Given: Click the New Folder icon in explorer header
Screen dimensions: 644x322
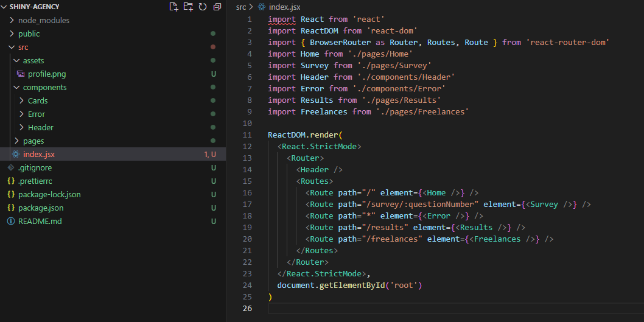Looking at the screenshot, I should click(188, 7).
